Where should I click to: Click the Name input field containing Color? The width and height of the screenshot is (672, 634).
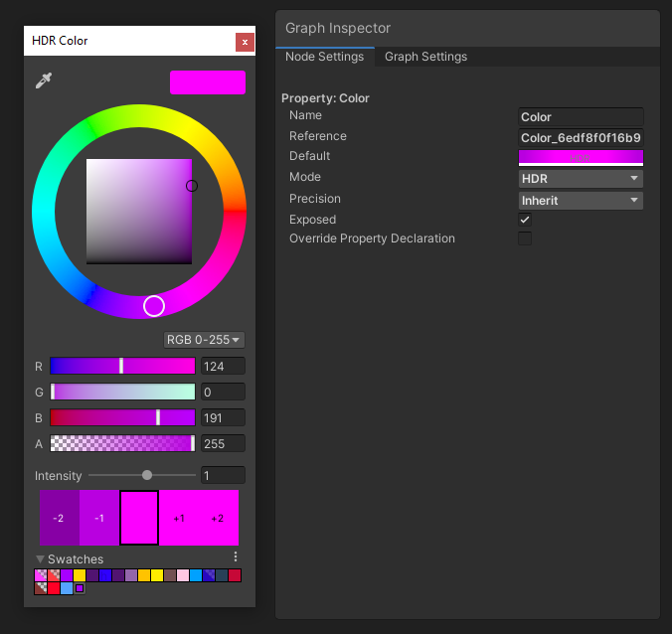[581, 117]
